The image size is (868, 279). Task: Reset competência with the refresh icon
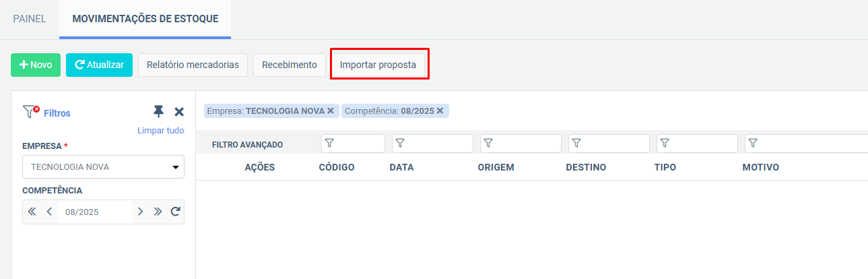tap(175, 212)
